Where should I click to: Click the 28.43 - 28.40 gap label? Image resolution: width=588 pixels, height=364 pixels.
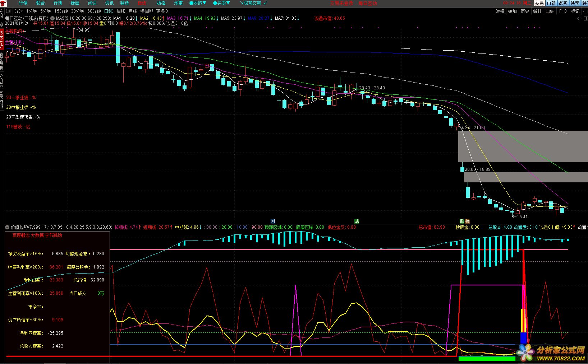coord(372,88)
